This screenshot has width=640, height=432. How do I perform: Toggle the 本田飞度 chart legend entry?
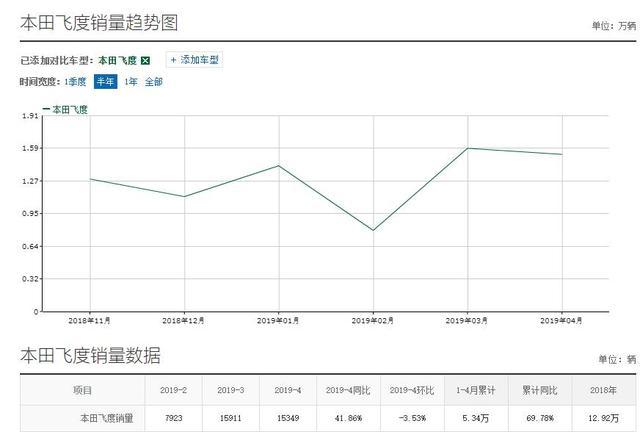(65, 109)
